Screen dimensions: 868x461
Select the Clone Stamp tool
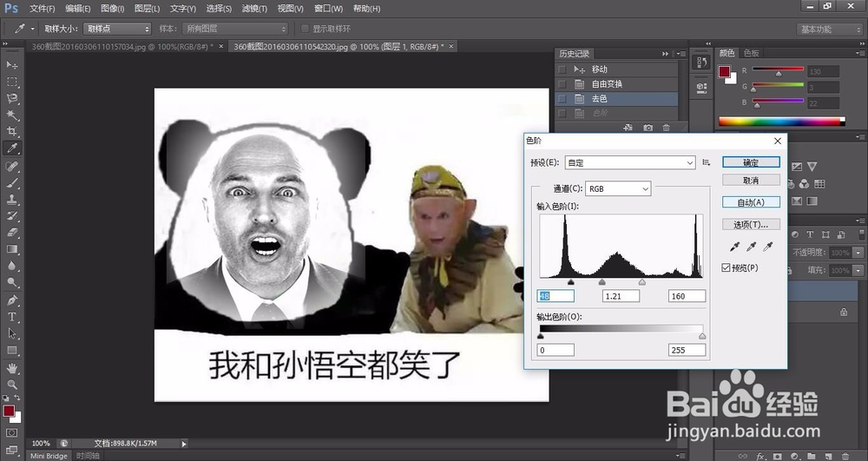(x=11, y=199)
